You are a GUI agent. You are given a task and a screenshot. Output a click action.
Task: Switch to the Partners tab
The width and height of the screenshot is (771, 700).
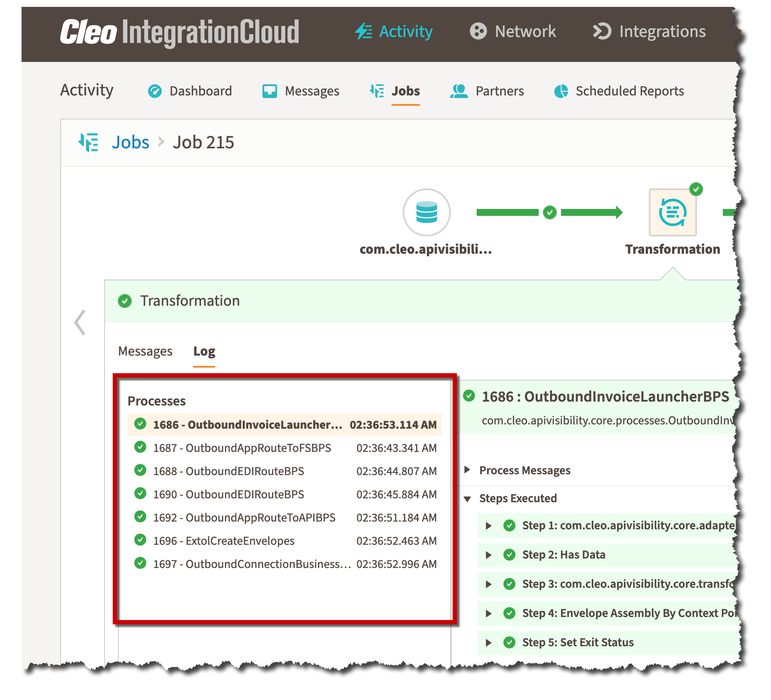coord(487,91)
